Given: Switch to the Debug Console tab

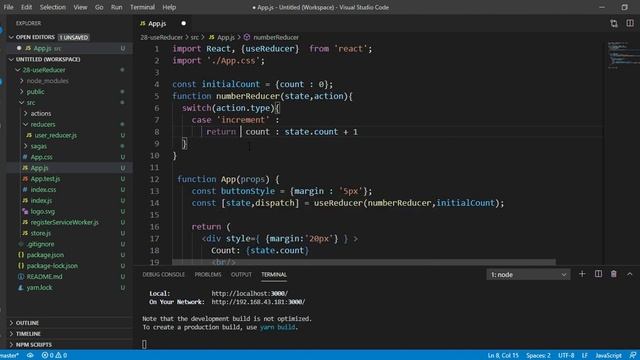Looking at the screenshot, I should [x=163, y=275].
